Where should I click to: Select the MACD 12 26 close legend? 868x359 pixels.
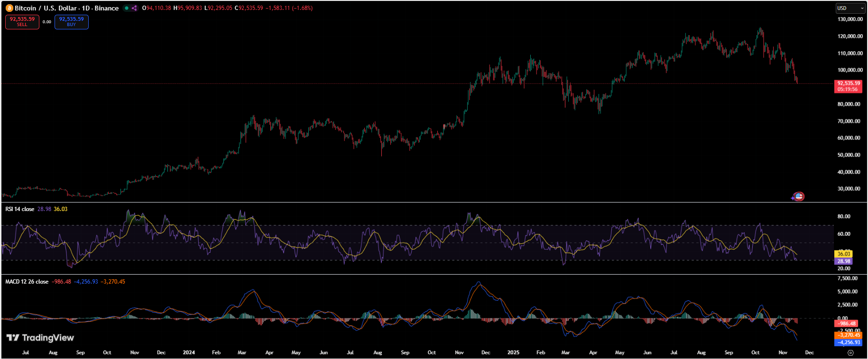pyautogui.click(x=27, y=282)
